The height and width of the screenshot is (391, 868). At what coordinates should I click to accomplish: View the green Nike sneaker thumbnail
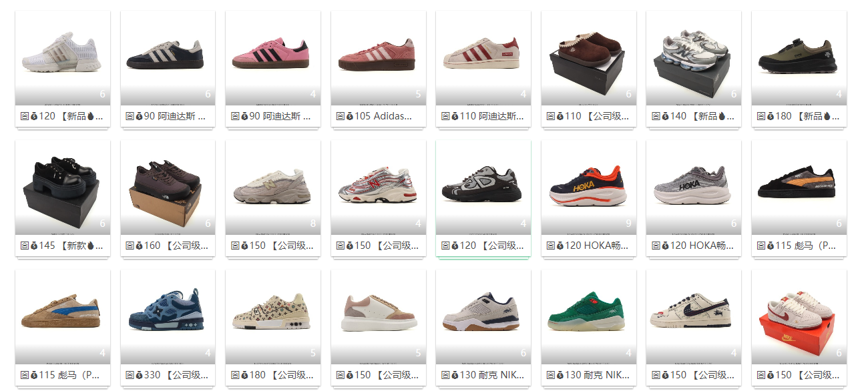(x=589, y=316)
